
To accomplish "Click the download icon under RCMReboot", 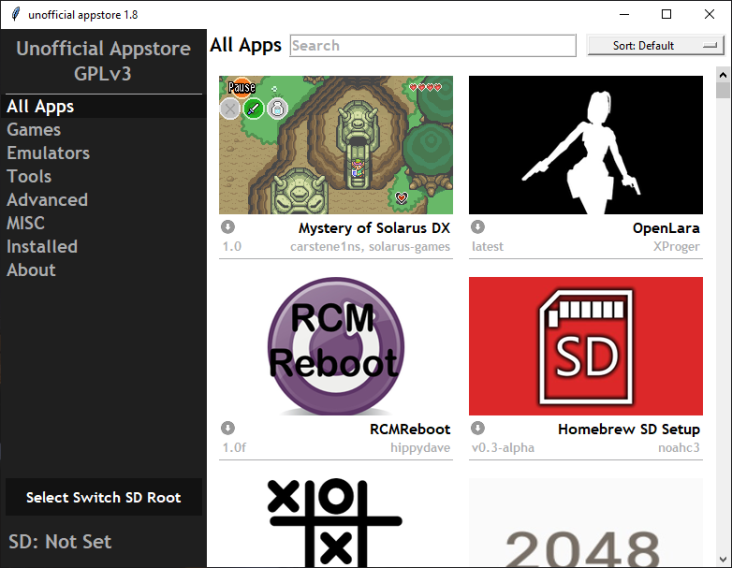I will [x=228, y=428].
